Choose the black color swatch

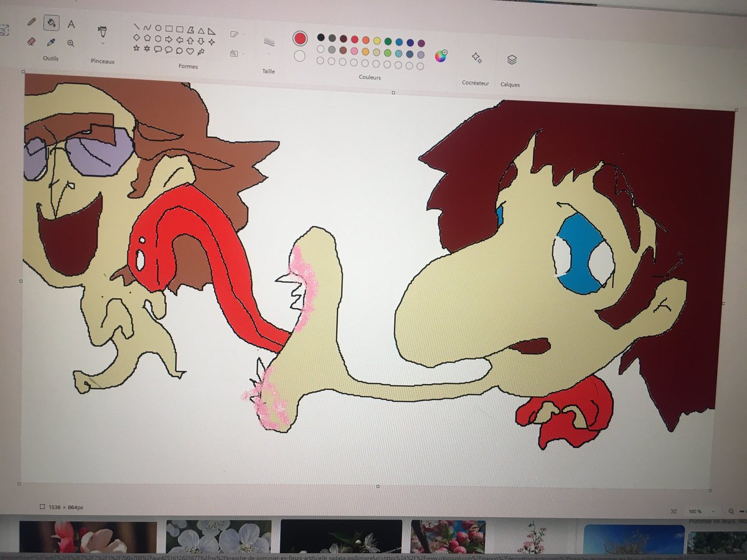[x=321, y=37]
